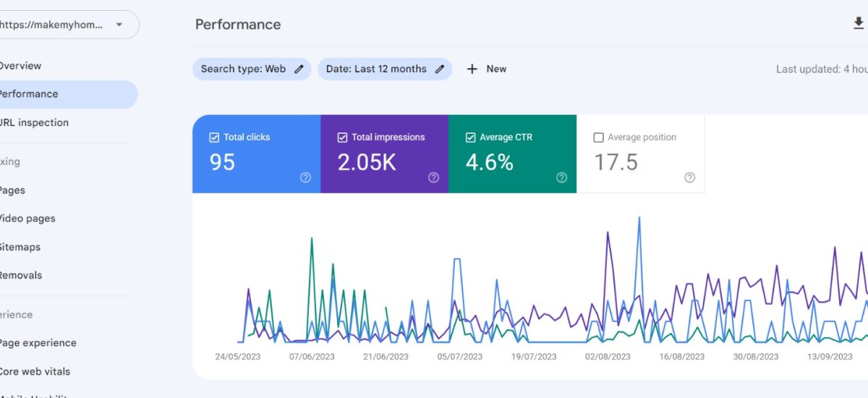
Task: Open the Core web vitals report
Action: 34,372
